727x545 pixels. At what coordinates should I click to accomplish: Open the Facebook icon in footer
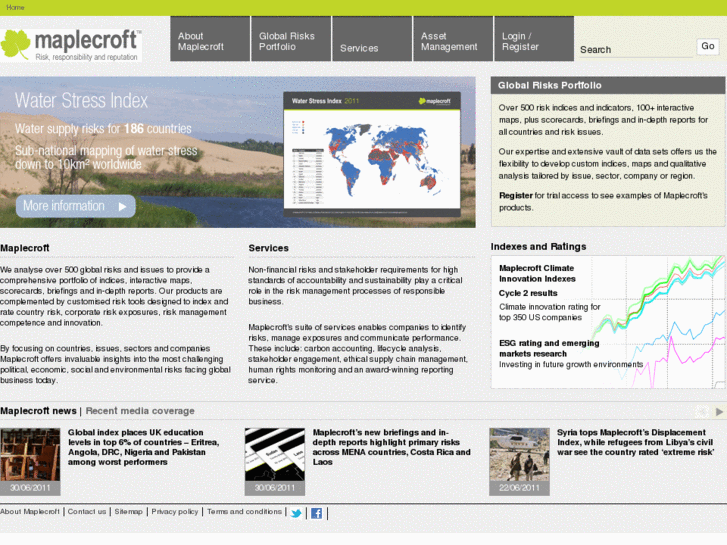pyautogui.click(x=317, y=513)
